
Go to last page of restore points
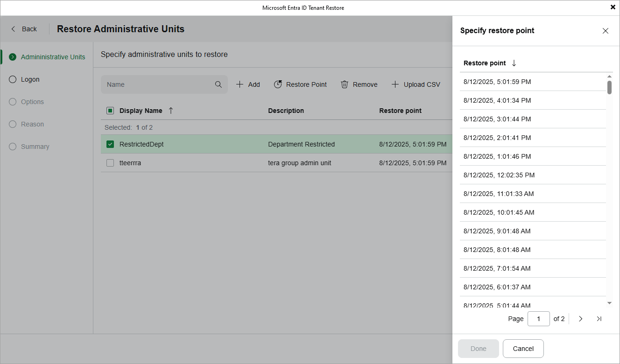point(599,319)
